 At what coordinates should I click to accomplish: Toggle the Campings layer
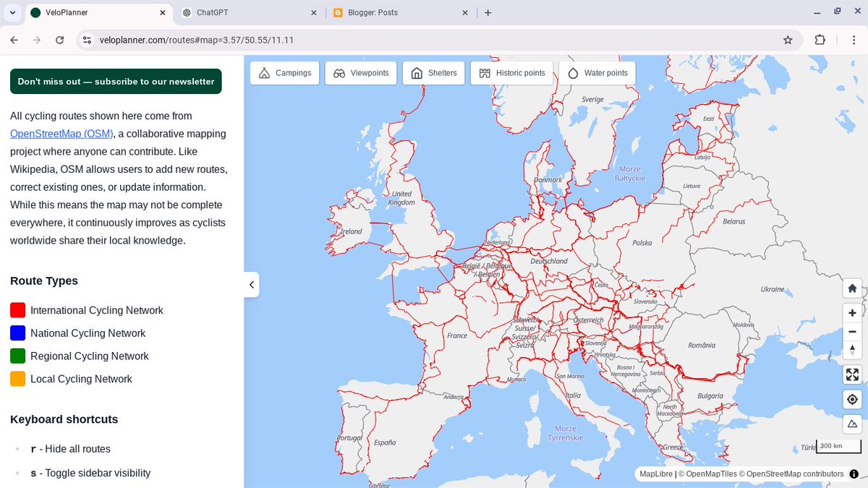point(284,72)
